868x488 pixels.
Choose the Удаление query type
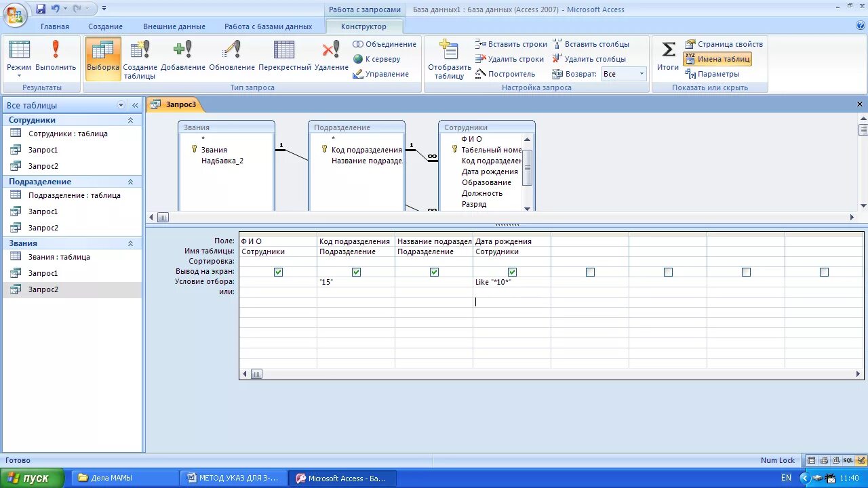(332, 56)
